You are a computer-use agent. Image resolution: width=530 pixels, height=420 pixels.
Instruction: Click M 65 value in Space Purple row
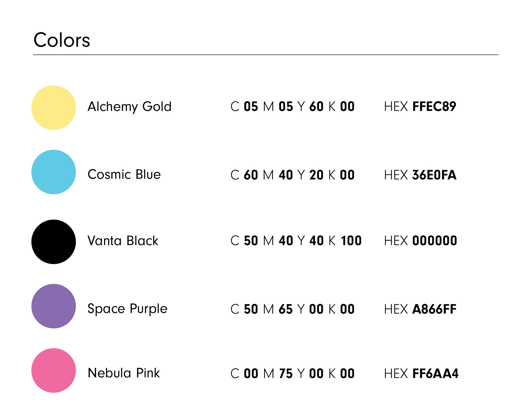278,309
